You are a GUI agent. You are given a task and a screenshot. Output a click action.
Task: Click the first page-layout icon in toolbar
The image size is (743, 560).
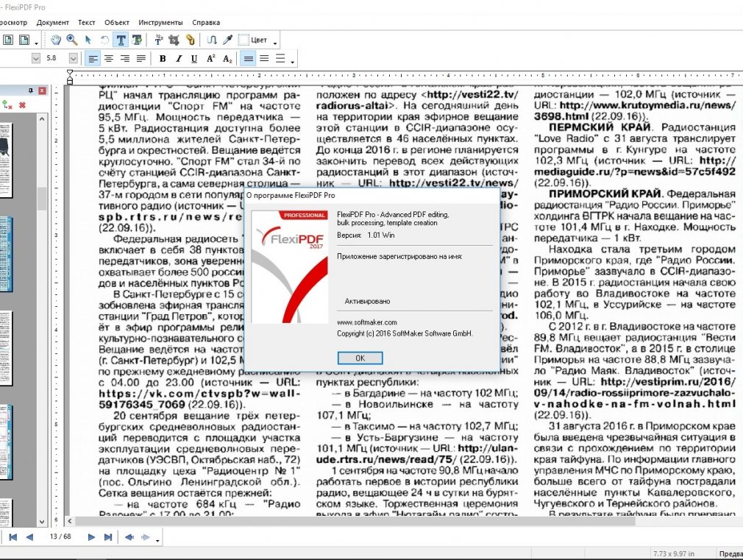point(8,40)
